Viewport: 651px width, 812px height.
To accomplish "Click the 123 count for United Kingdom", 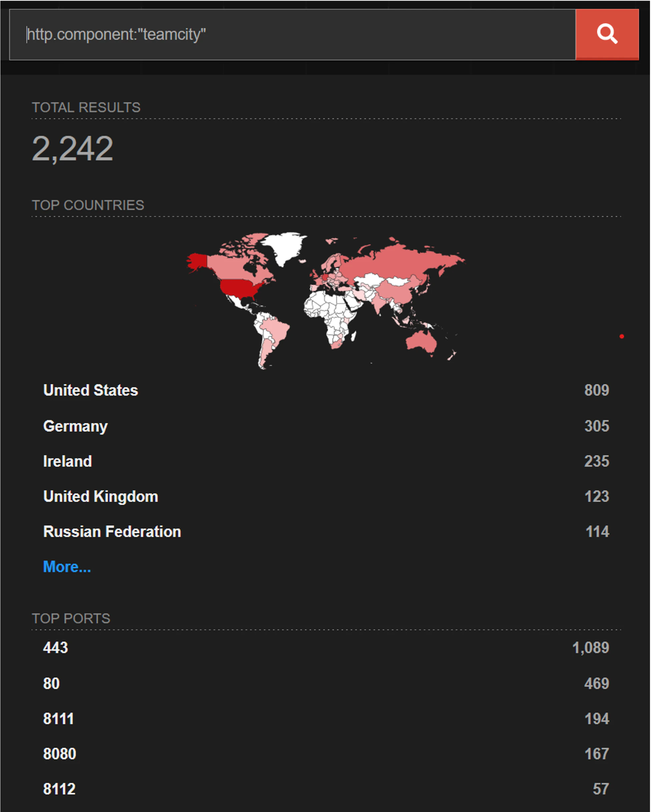I will (x=597, y=497).
